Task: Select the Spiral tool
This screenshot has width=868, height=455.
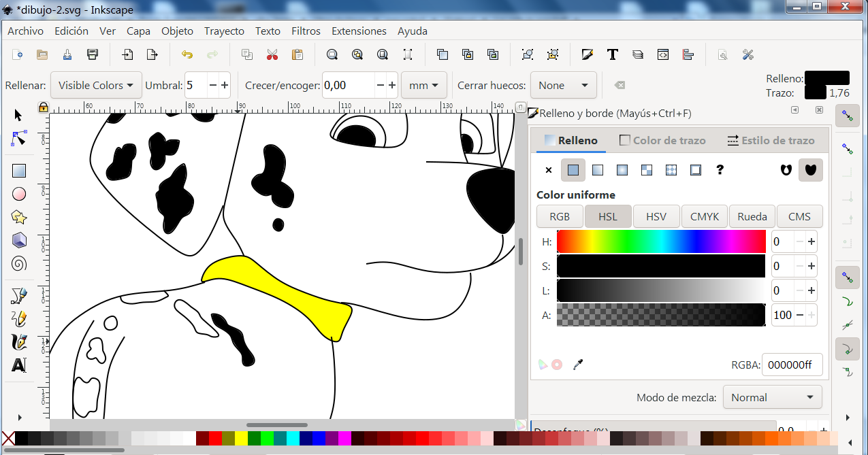Action: (19, 263)
